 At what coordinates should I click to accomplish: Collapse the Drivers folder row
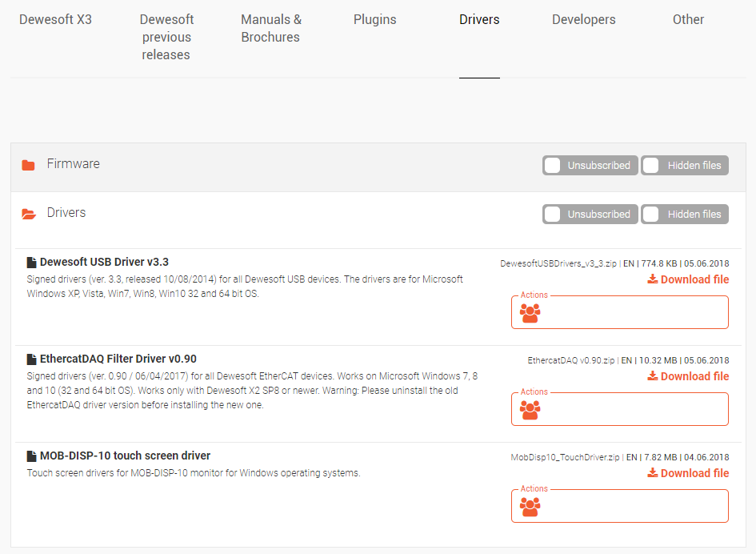click(378, 215)
